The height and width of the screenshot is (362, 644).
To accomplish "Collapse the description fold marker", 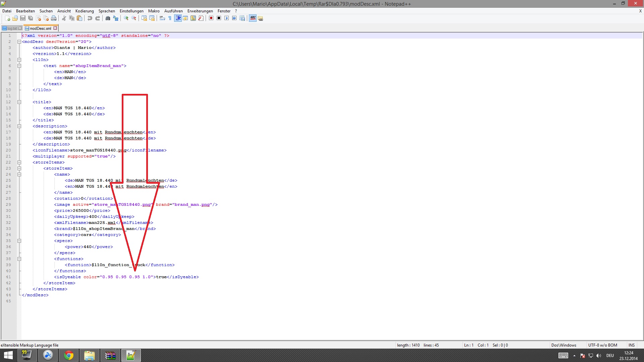I will [19, 126].
